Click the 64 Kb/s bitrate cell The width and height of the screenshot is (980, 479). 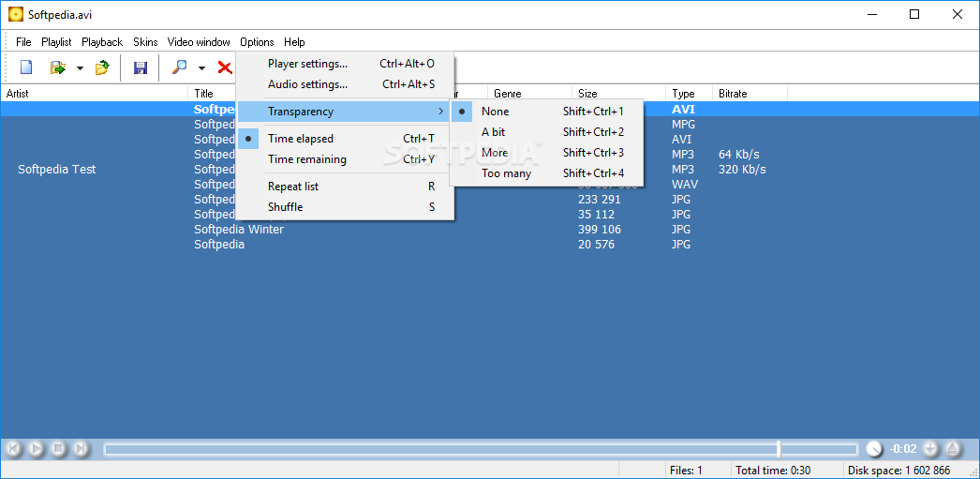739,155
